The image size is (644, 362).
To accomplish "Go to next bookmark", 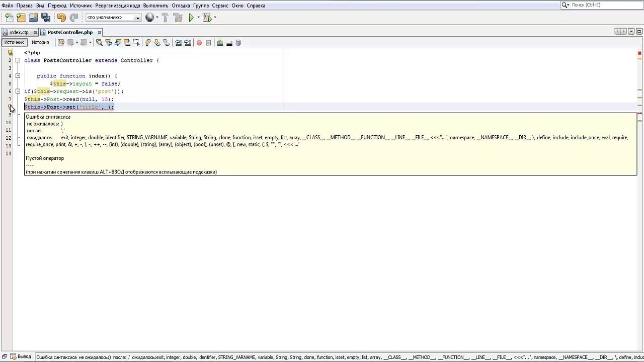I will (157, 43).
